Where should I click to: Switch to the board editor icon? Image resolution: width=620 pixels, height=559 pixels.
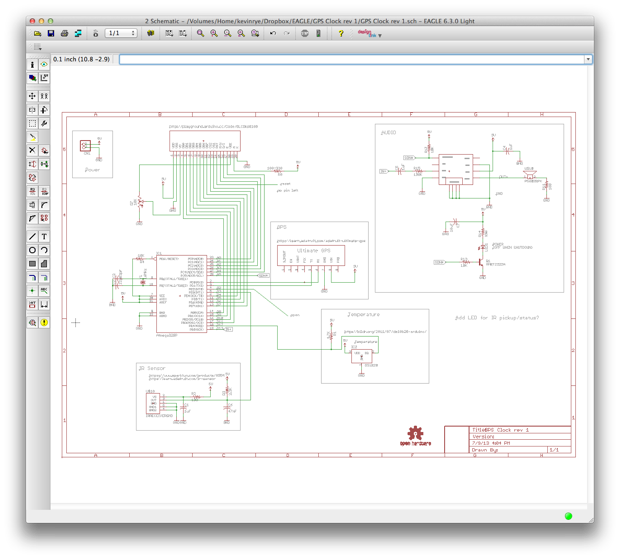(95, 34)
